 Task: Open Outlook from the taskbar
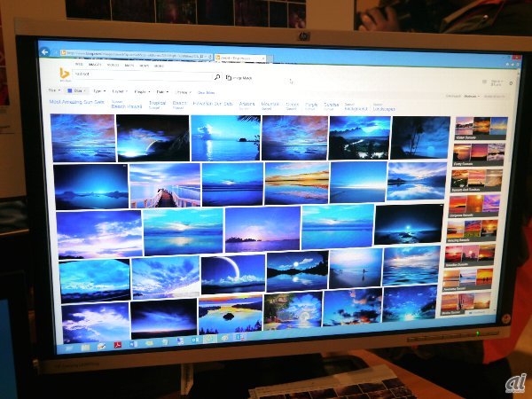point(195,340)
